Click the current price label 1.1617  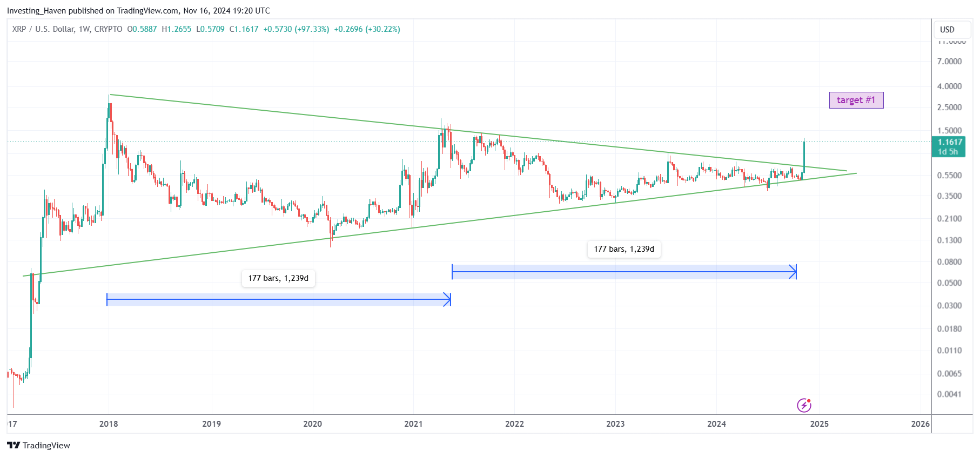tap(950, 142)
